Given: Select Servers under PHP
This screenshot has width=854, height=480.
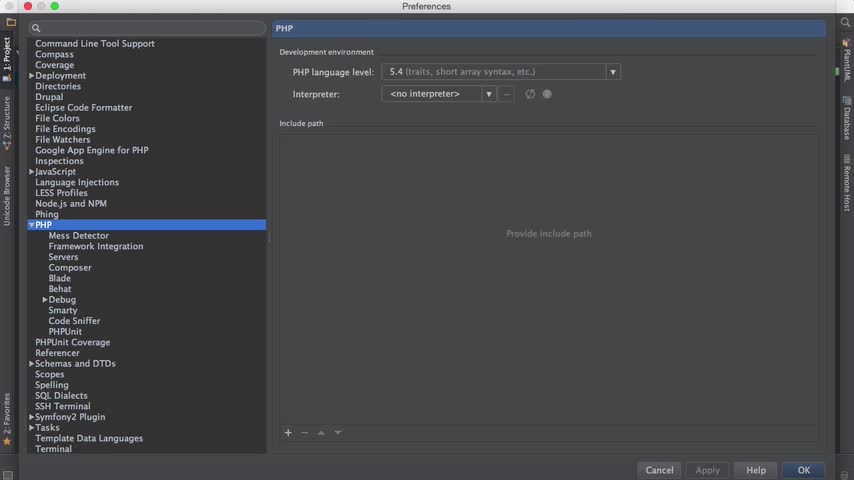Looking at the screenshot, I should point(63,257).
